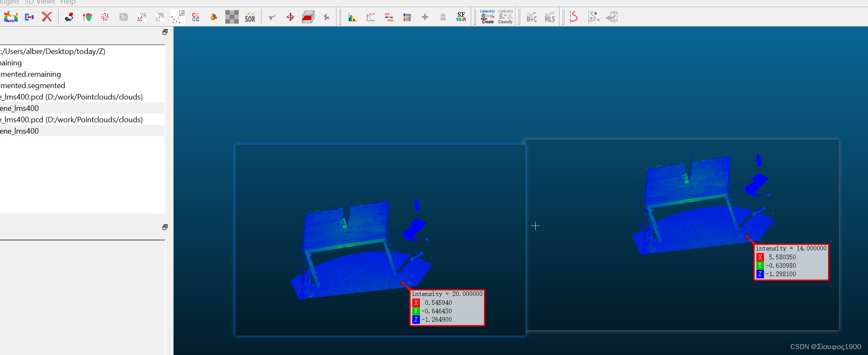Toggle the SF color scale display
Screen dimensions: 868x355
461,17
